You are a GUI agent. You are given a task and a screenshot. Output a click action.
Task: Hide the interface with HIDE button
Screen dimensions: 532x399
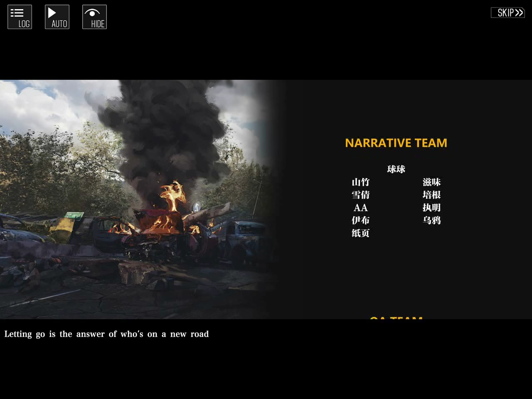[94, 17]
